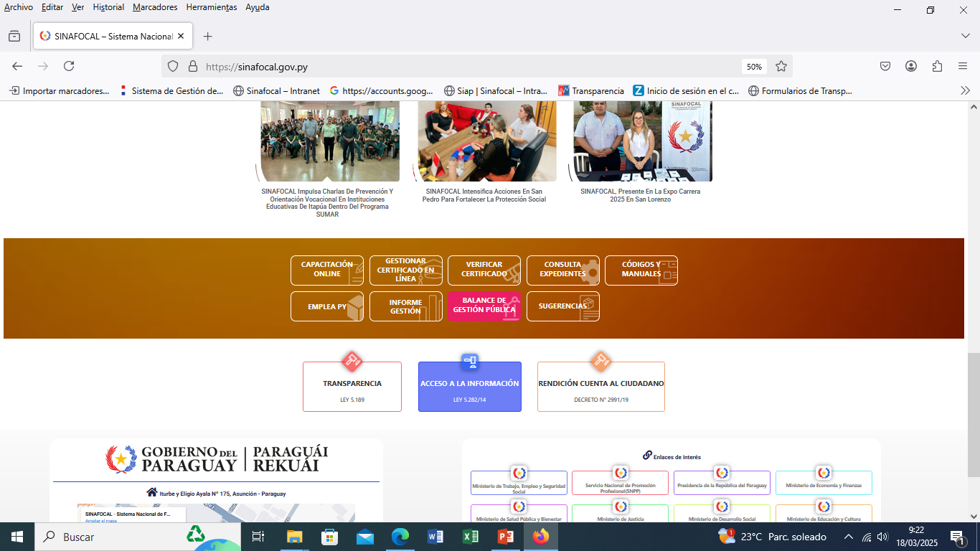Click the Verificar Certificado button
The width and height of the screenshot is (980, 551).
pyautogui.click(x=484, y=270)
